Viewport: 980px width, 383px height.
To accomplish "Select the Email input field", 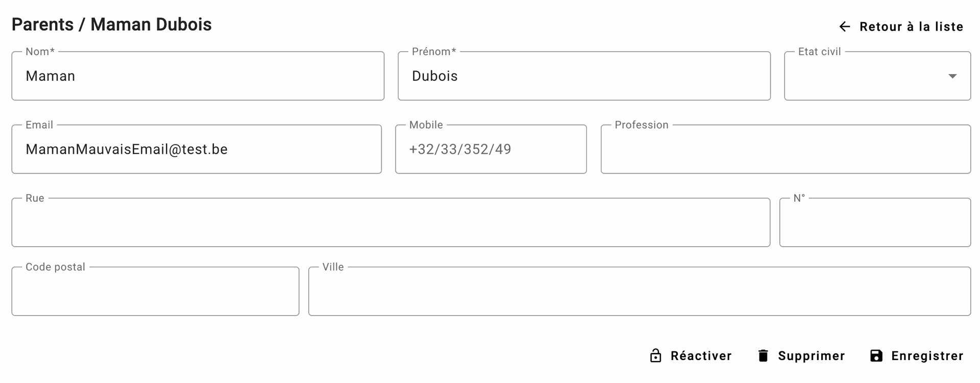I will pos(197,149).
